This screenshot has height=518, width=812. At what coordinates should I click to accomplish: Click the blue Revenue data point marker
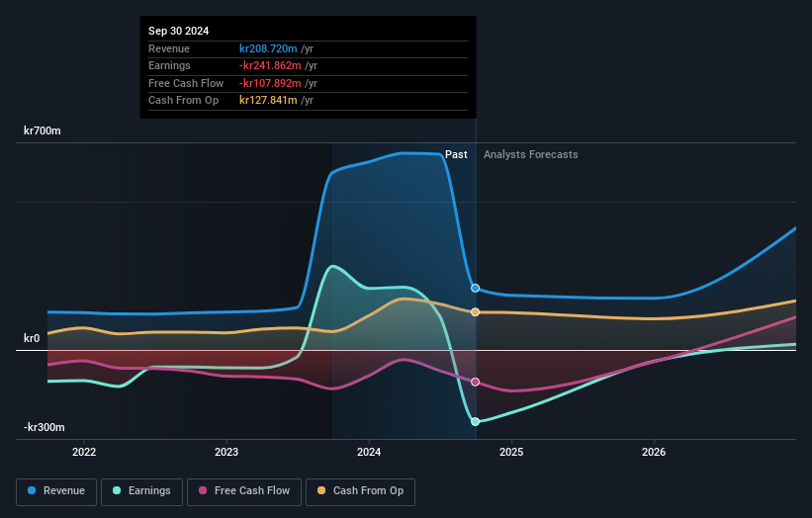(x=475, y=289)
